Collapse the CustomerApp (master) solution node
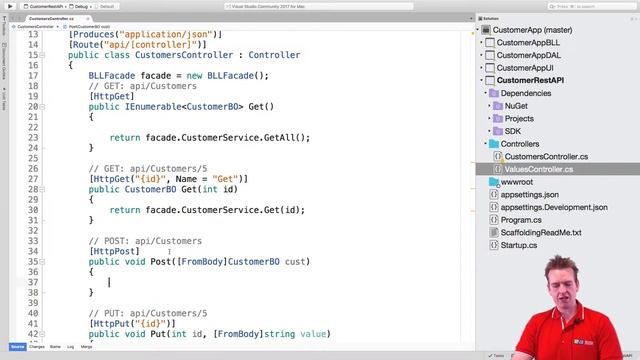Viewport: 640px width, 360px height. pos(478,30)
